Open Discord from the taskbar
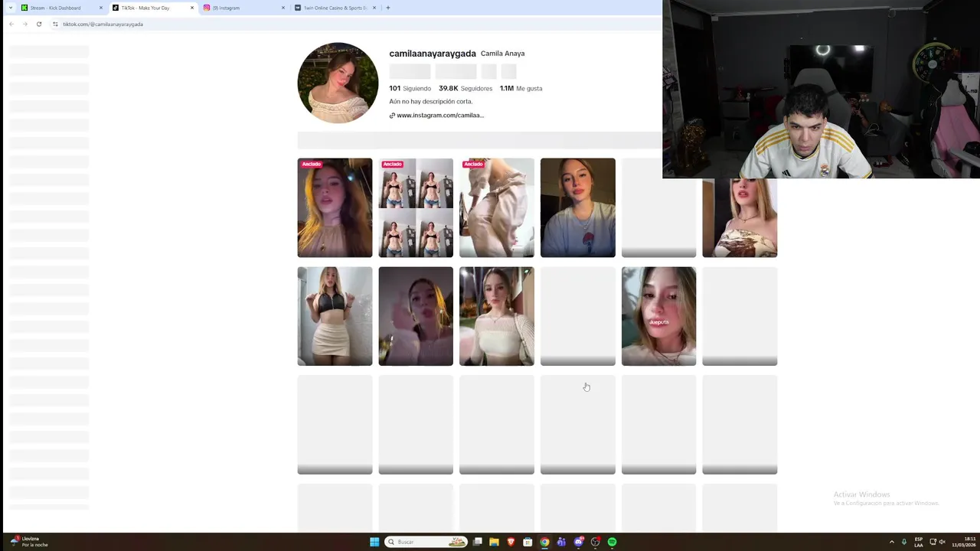 tap(578, 542)
